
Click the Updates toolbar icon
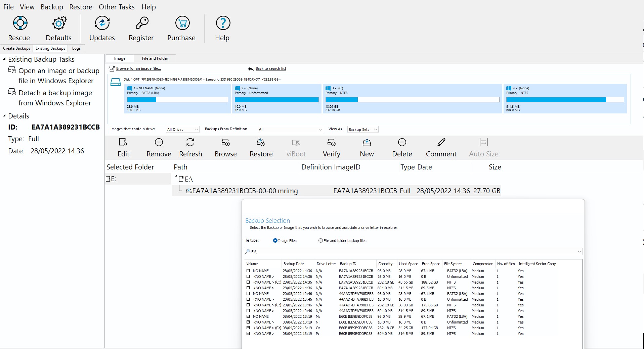[x=102, y=23]
